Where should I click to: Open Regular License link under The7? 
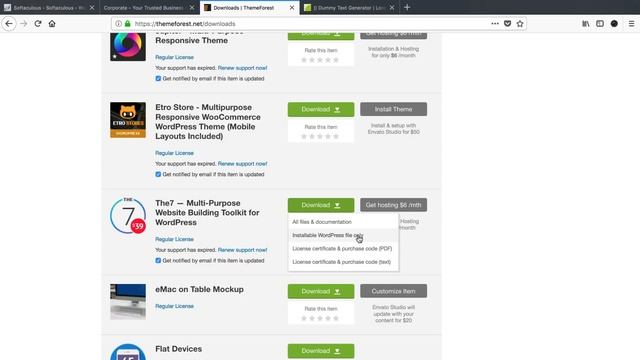click(174, 239)
